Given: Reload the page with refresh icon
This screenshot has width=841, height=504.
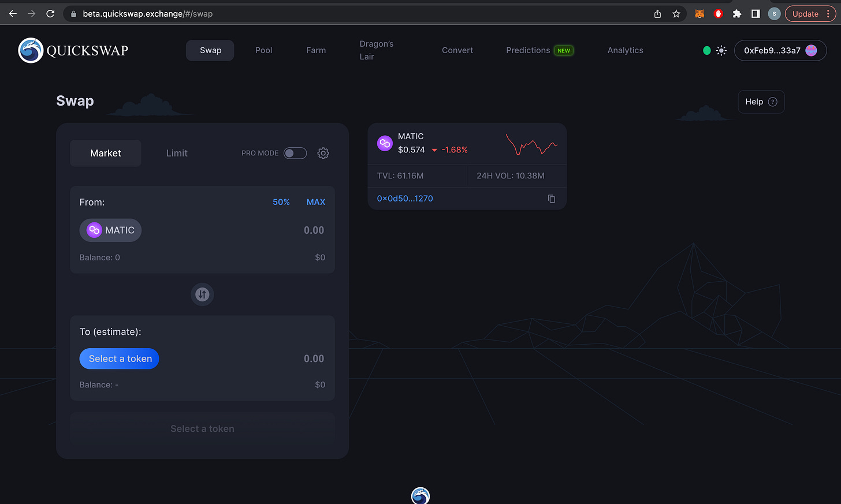Looking at the screenshot, I should [x=50, y=14].
